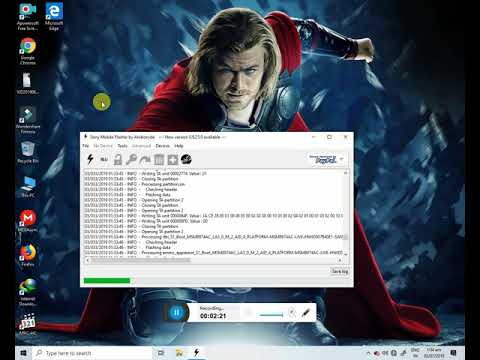Open the taskbar clock and date

coord(434,353)
